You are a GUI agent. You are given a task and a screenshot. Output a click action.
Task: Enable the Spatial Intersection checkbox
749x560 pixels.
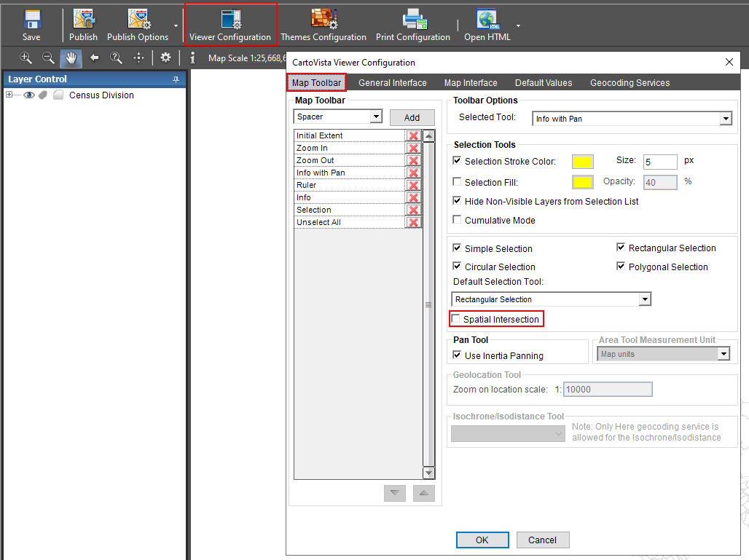pyautogui.click(x=458, y=318)
